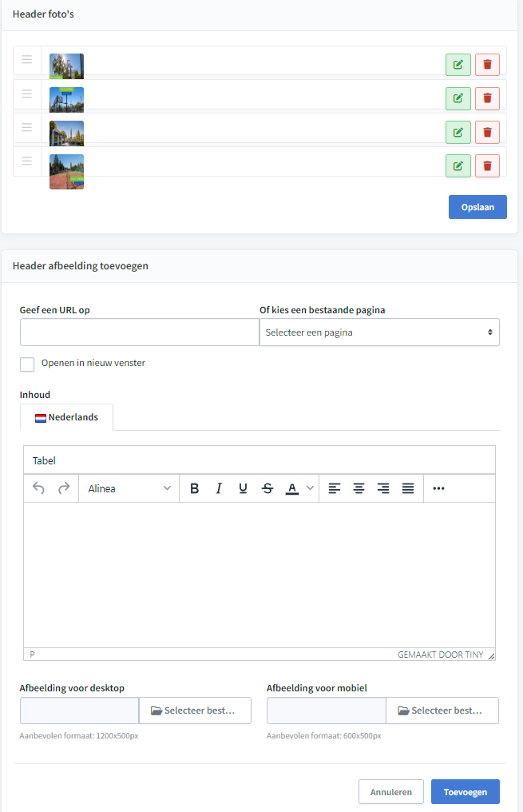Click the Opslaan button
The width and height of the screenshot is (523, 812).
click(x=477, y=207)
